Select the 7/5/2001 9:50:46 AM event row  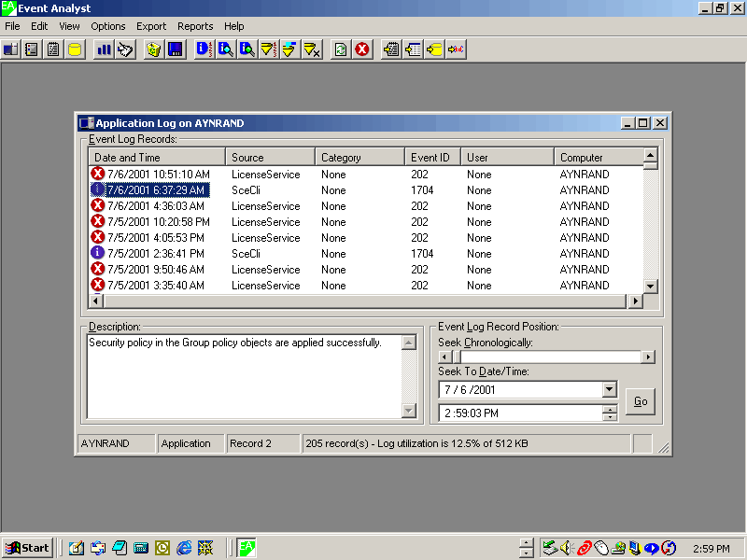tap(365, 270)
